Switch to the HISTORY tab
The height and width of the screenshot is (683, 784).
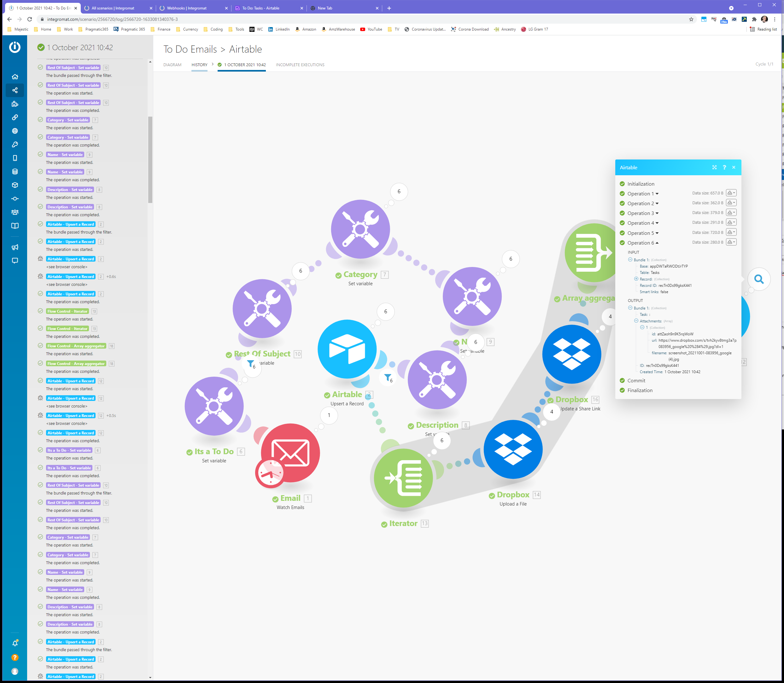coord(199,65)
